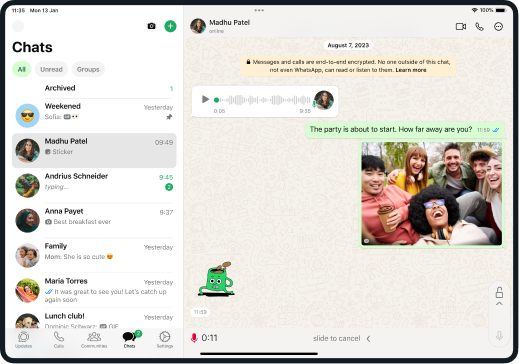Switch to the Settings tab
Viewport: 519px width, 364px height.
(165, 339)
